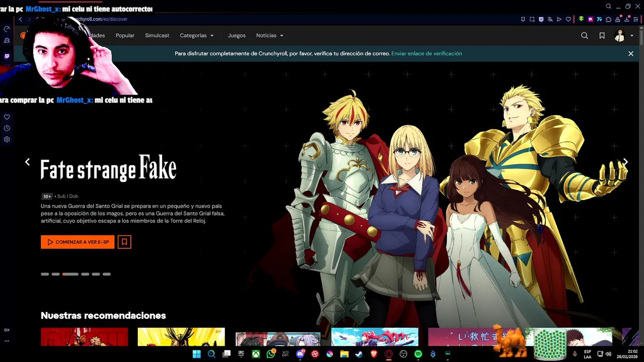
Task: Send the verification link 'Enviar enlace de verificación'
Action: point(427,53)
